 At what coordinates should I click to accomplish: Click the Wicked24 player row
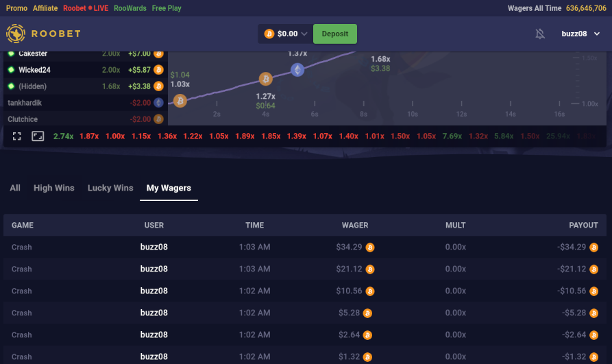(86, 70)
